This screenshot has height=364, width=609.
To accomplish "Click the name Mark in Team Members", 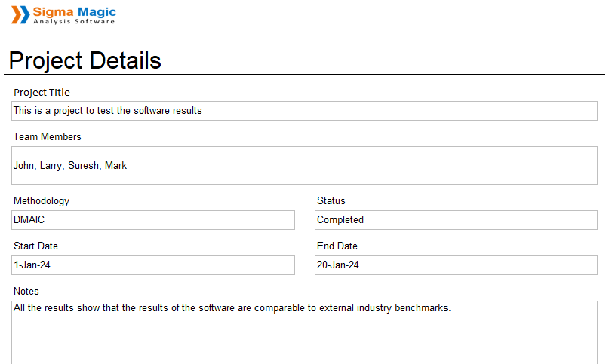I will point(115,166).
